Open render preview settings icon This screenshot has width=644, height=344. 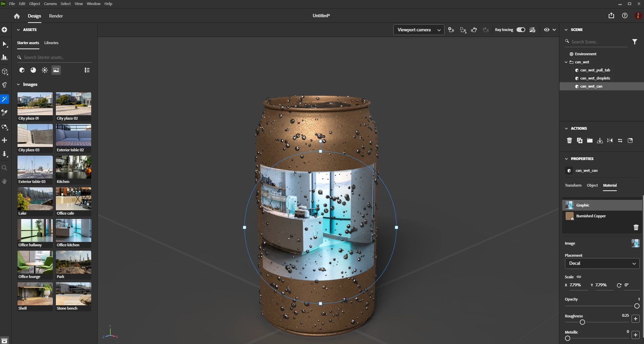point(532,30)
